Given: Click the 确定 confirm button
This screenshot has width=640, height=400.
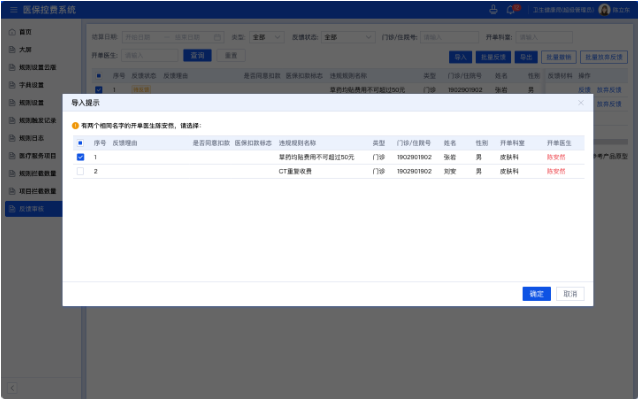Looking at the screenshot, I should click(536, 294).
